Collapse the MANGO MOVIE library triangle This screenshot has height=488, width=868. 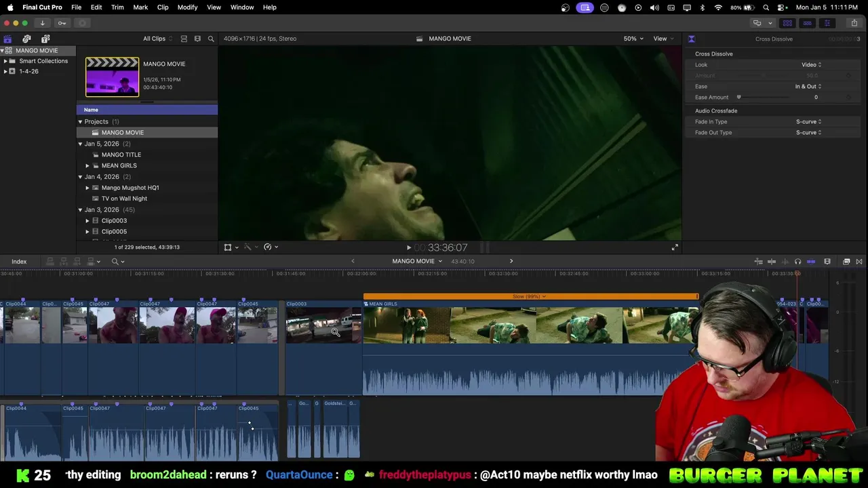[x=3, y=51]
